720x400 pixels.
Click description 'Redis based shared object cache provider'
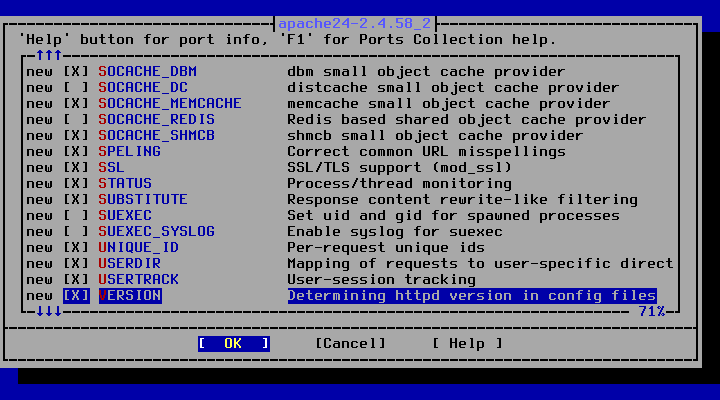467,120
